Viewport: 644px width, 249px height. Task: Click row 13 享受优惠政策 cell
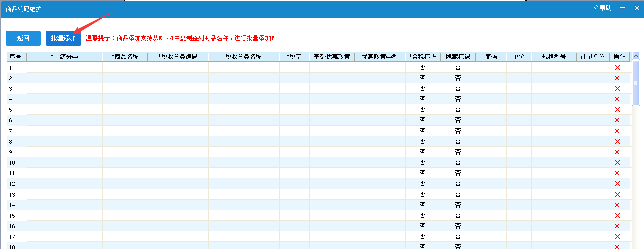coord(332,195)
